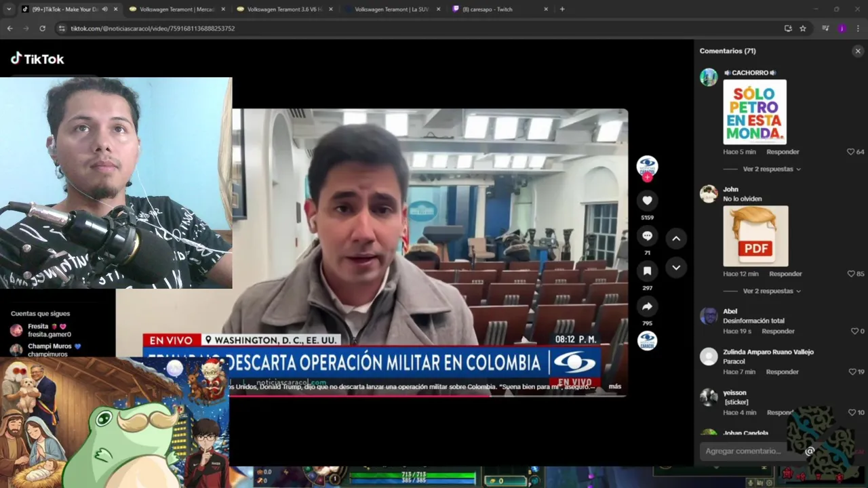Screen dimensions: 868x488
Task: Switch to the caresapo Twitch tab
Action: tap(494, 9)
